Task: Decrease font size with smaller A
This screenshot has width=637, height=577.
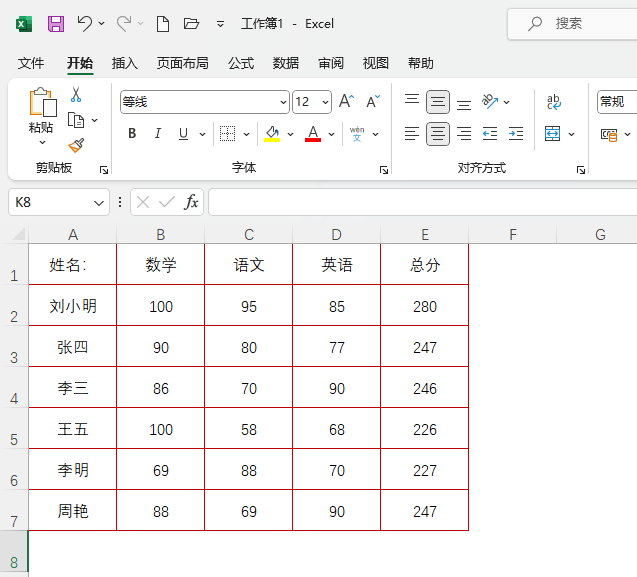Action: point(373,101)
